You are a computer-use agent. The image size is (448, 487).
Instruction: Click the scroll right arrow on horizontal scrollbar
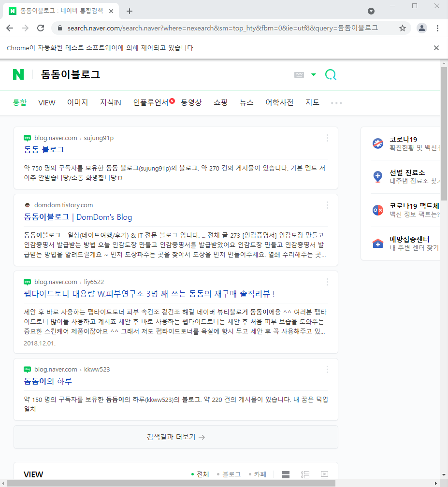tap(436, 484)
